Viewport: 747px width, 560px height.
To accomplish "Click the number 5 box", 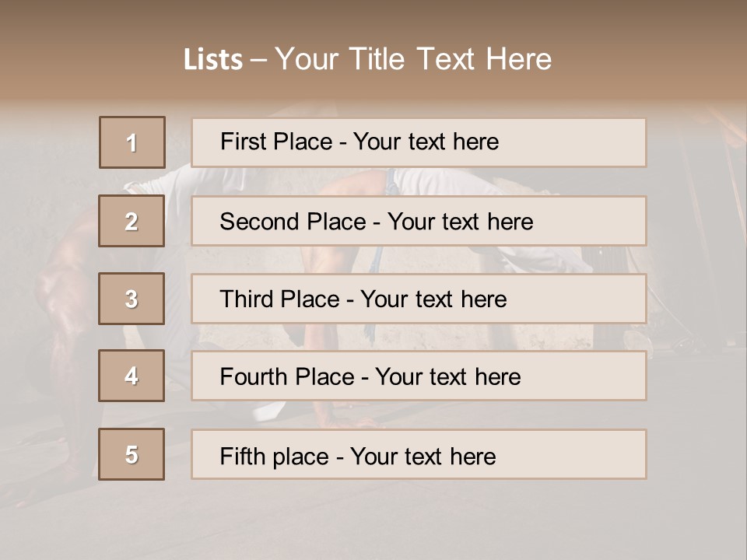I will click(x=132, y=454).
